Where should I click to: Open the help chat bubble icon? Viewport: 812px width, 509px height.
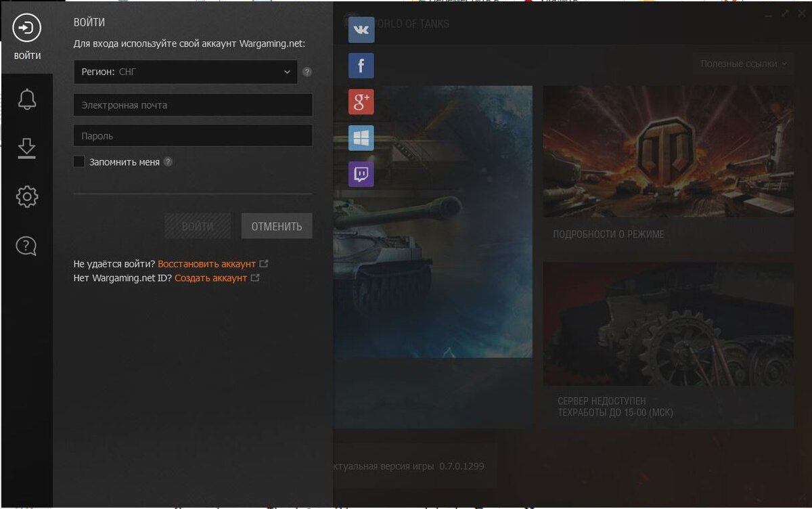26,246
